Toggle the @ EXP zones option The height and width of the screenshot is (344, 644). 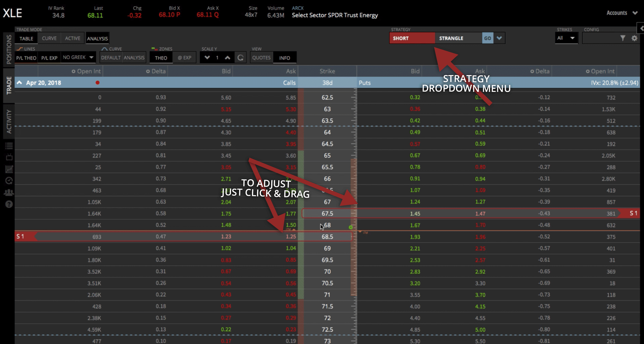click(x=184, y=58)
